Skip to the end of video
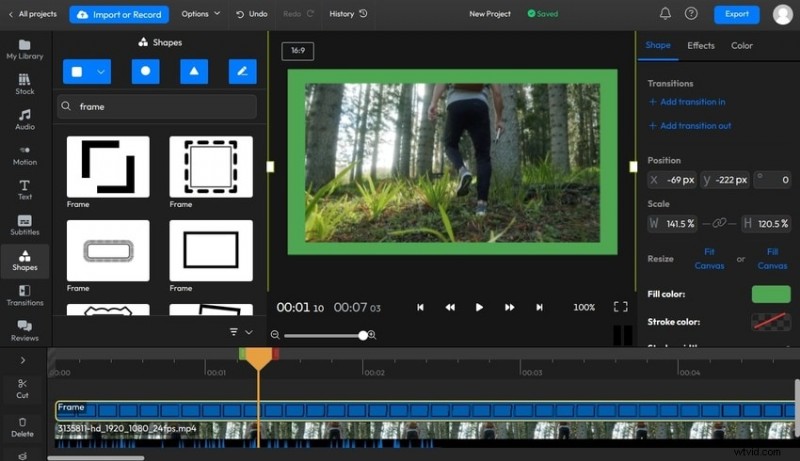The image size is (800, 461). [539, 308]
